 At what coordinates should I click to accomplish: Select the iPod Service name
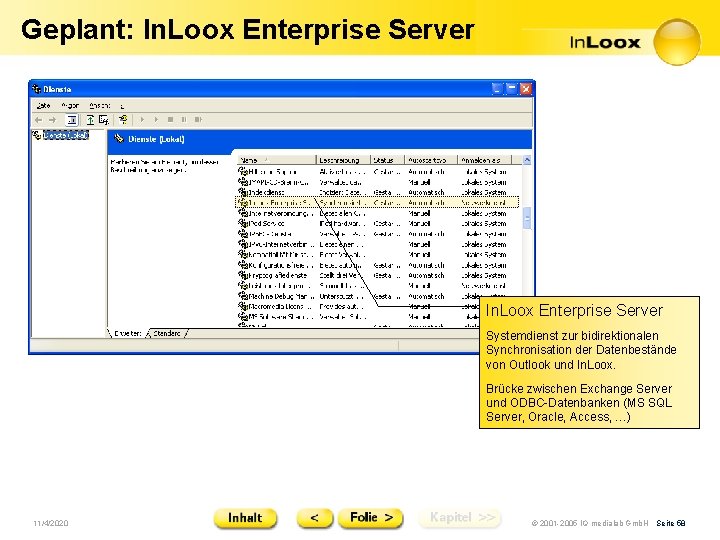[x=266, y=223]
